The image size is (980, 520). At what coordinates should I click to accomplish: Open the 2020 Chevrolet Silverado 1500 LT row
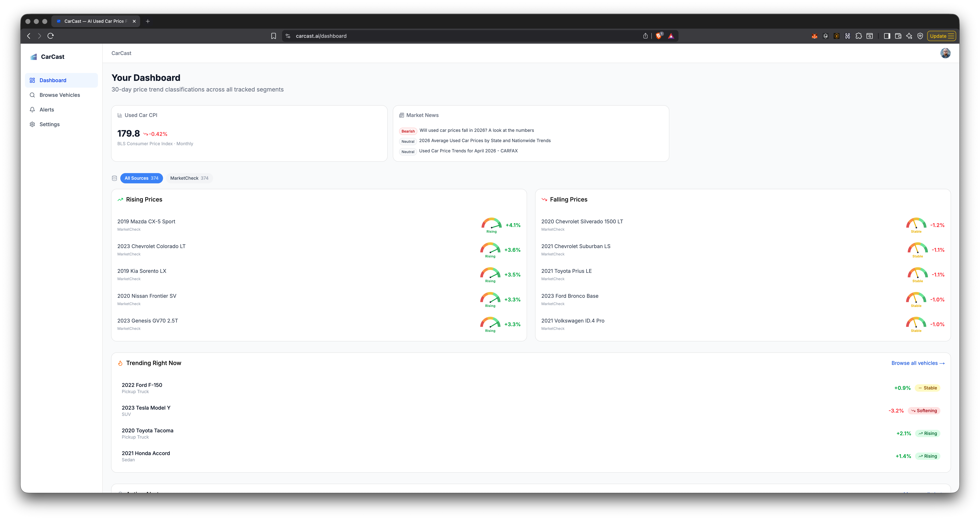tap(743, 225)
